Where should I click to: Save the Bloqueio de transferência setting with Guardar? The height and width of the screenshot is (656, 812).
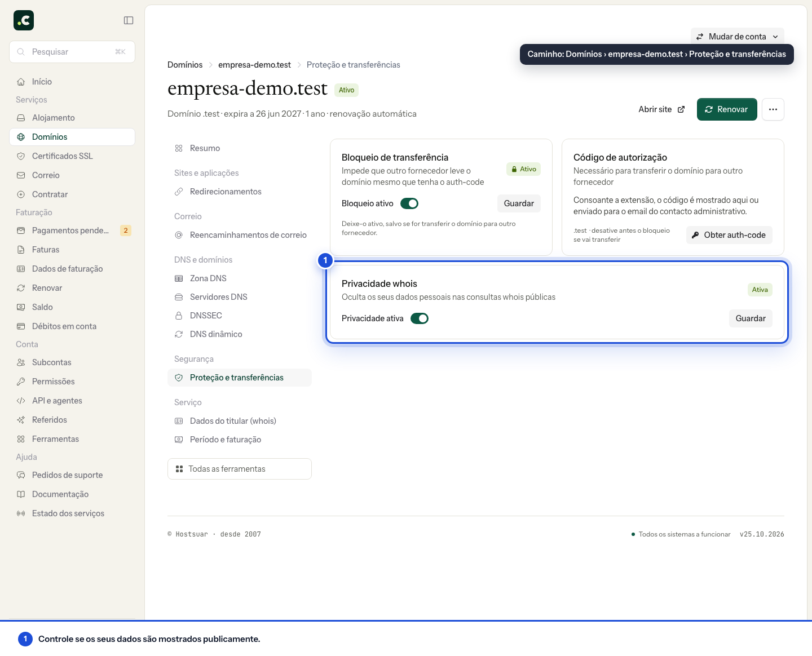pyautogui.click(x=519, y=203)
